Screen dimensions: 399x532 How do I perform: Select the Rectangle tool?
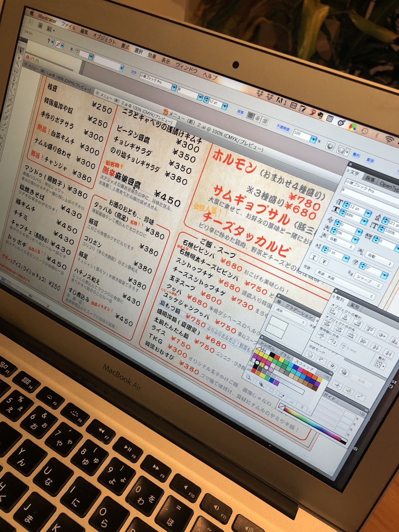[x=10, y=99]
